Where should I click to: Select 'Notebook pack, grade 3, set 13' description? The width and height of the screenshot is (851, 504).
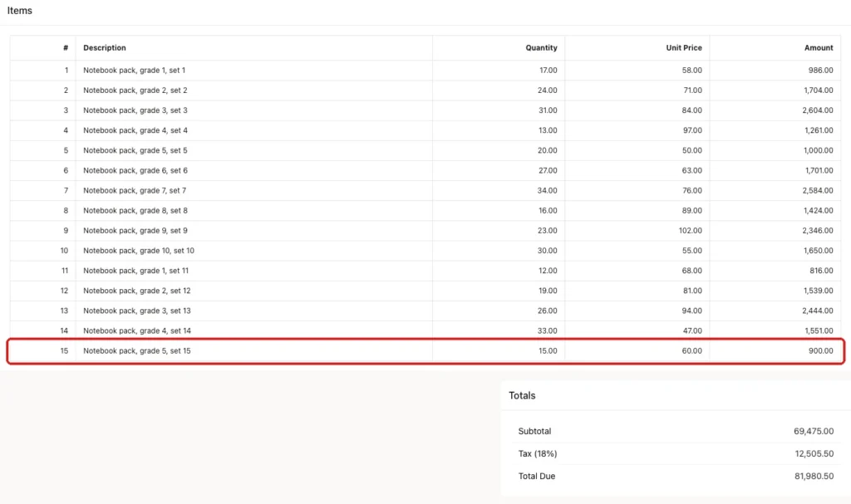(137, 311)
